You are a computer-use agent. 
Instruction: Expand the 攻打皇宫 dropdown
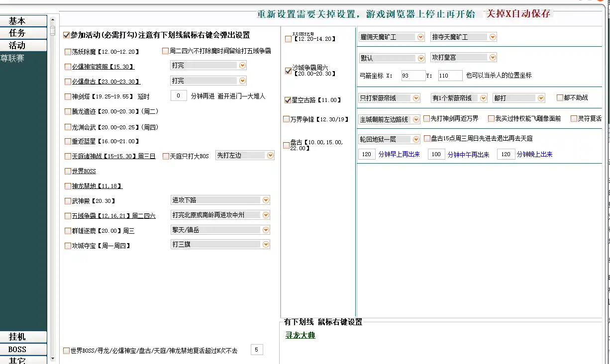tap(464, 57)
